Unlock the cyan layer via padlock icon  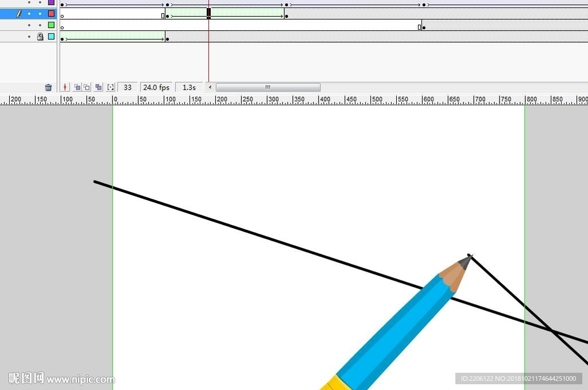pyautogui.click(x=40, y=36)
